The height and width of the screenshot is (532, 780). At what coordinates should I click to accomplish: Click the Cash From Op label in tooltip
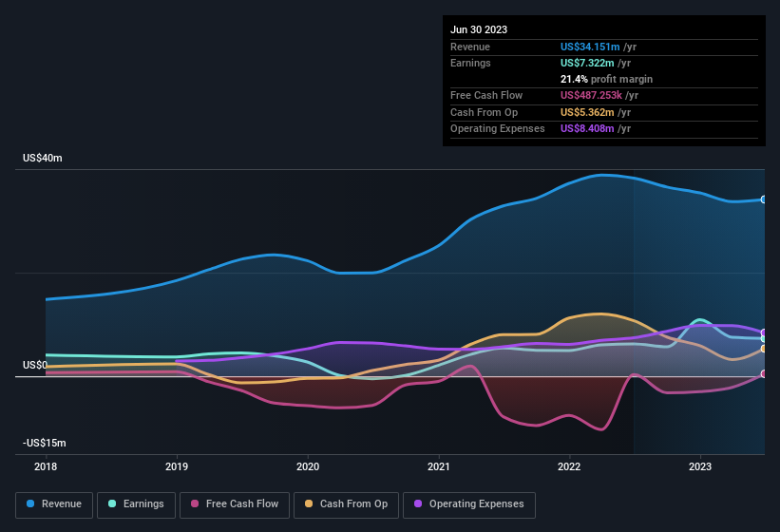[484, 112]
